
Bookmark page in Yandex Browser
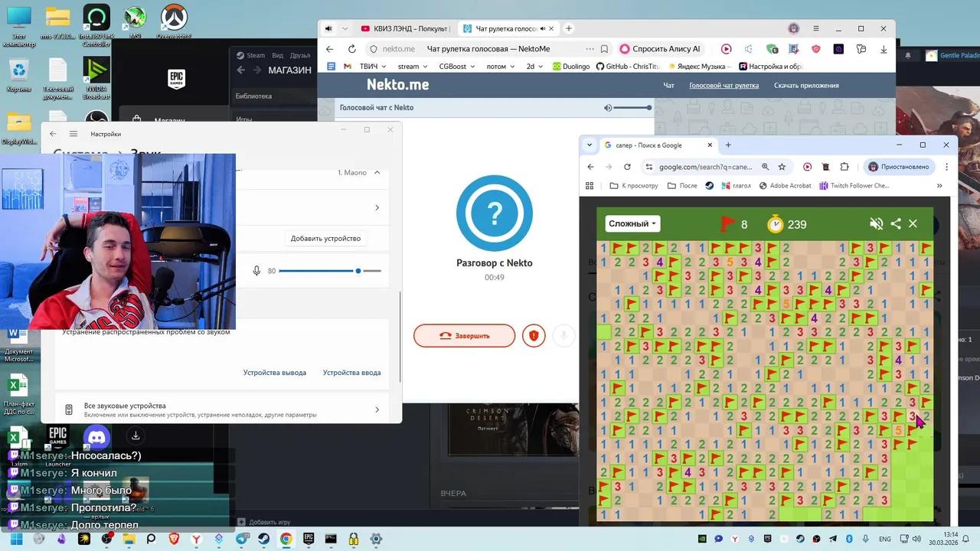(604, 49)
